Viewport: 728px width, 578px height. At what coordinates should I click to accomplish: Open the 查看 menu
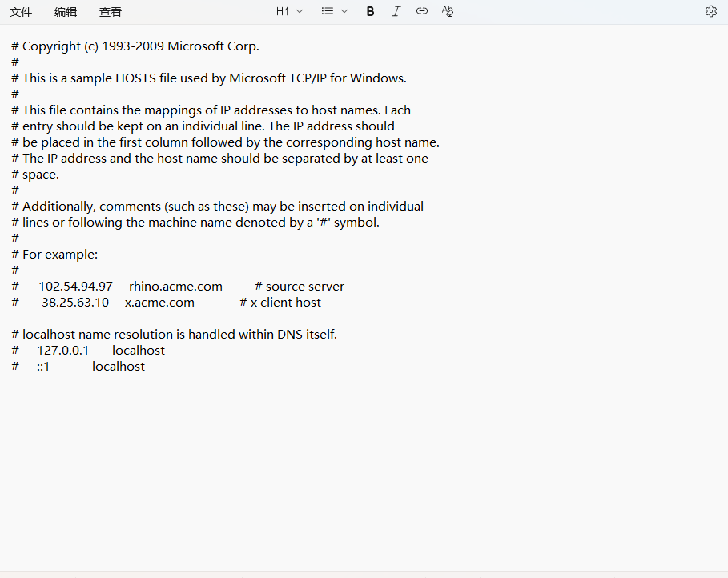click(x=111, y=12)
